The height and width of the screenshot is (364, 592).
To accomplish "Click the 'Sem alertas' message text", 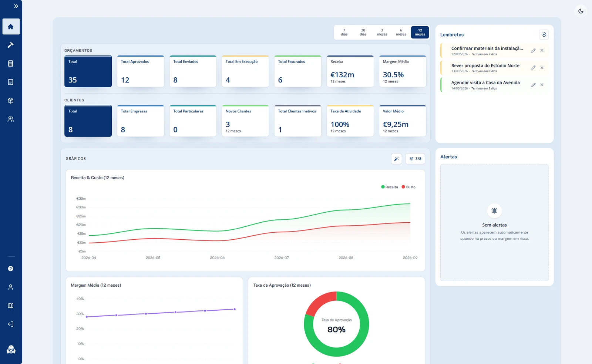I will tap(494, 225).
